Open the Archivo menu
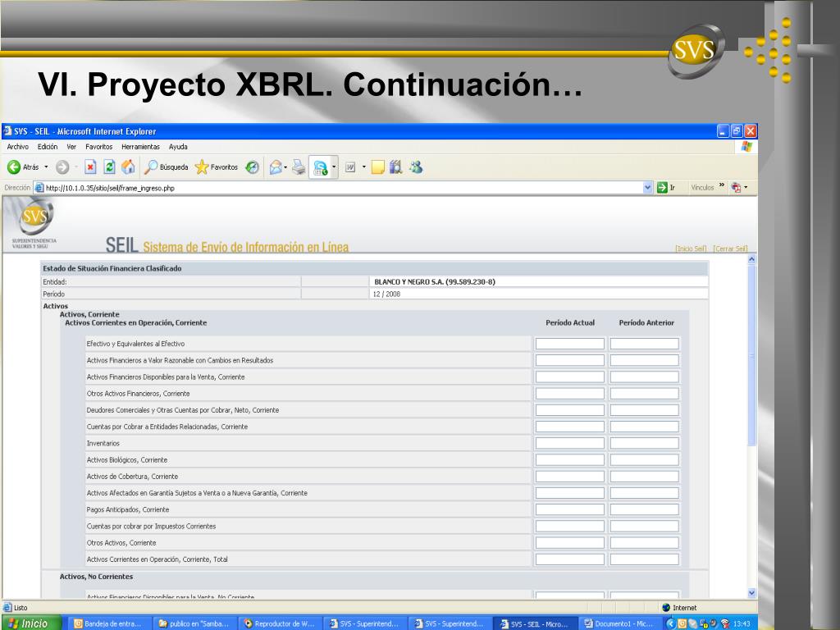840x630 pixels. click(x=18, y=147)
